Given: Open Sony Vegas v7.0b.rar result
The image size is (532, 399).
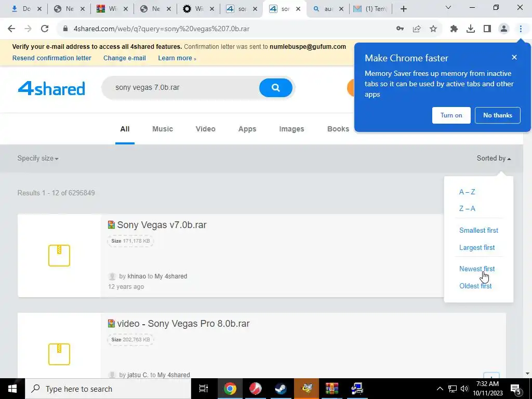Looking at the screenshot, I should pyautogui.click(x=162, y=225).
